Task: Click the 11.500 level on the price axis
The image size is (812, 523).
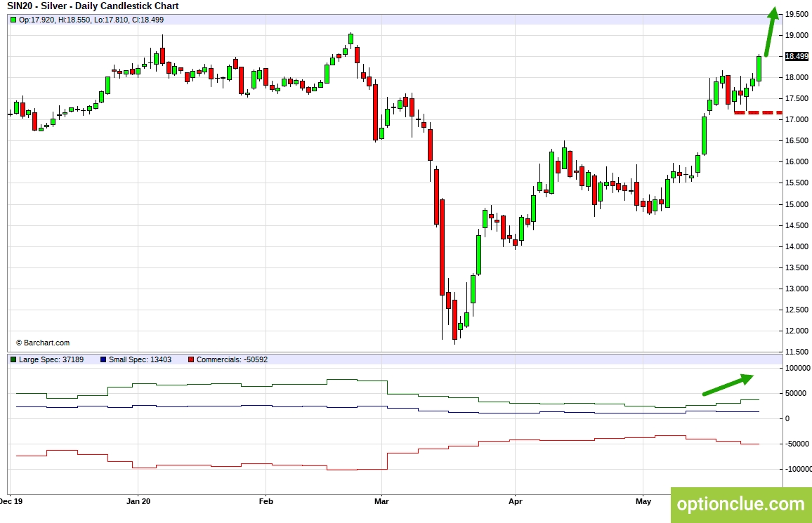Action: [x=797, y=352]
